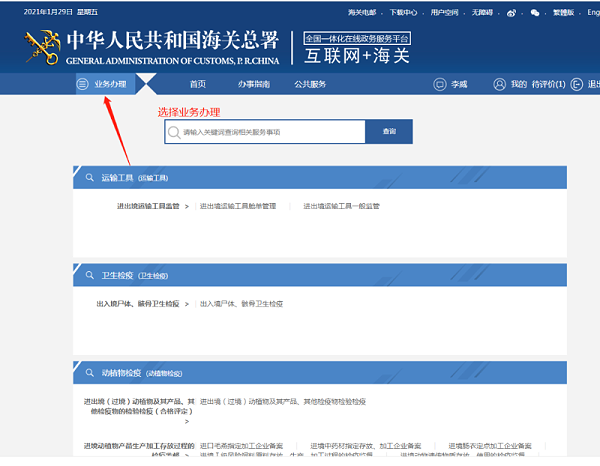This screenshot has height=466, width=600.
Task: Open 用户空间 in top bar
Action: 444,13
